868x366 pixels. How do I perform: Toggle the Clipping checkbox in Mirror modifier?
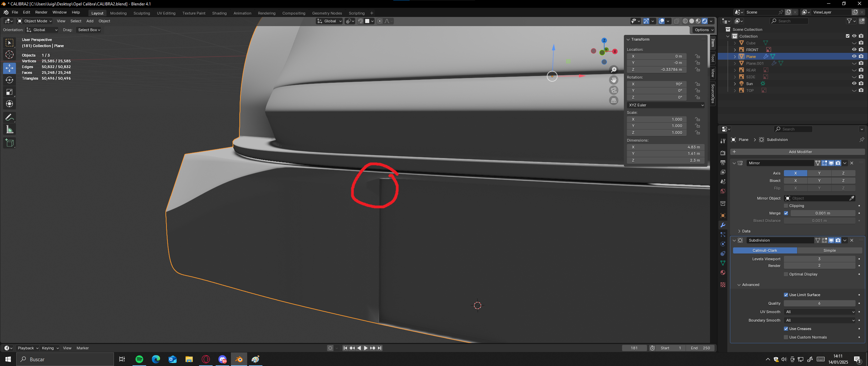click(786, 206)
